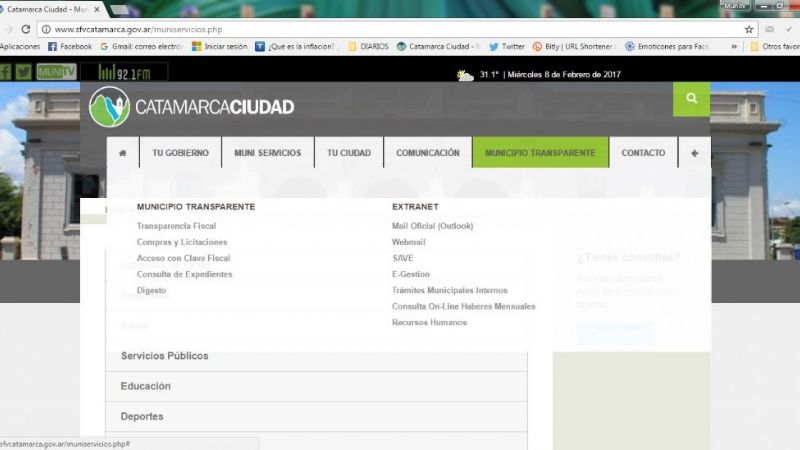Click the back arrow in navigation bar
The width and height of the screenshot is (800, 450).
point(694,153)
